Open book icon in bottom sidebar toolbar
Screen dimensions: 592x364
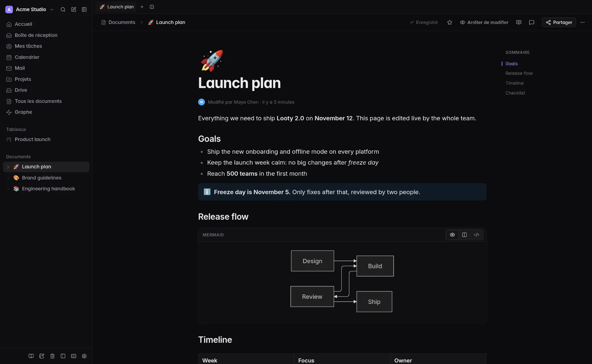31,356
